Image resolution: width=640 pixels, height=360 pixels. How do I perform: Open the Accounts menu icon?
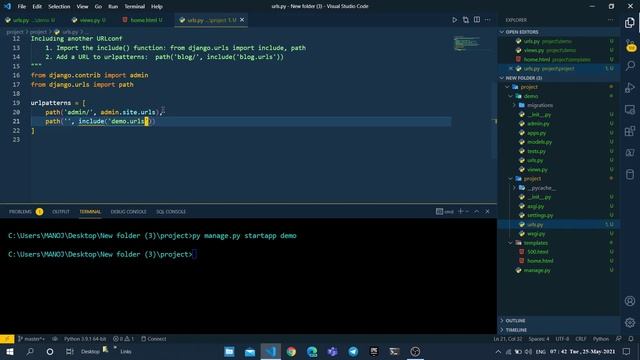pyautogui.click(x=630, y=301)
